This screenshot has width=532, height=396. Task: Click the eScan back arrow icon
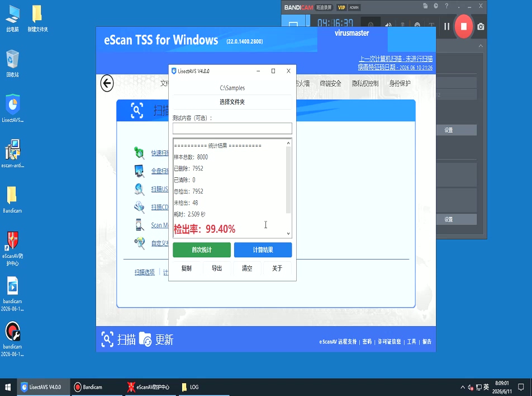(107, 83)
